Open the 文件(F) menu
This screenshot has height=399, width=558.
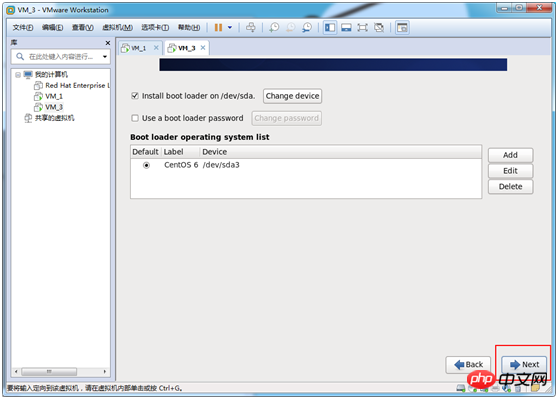(23, 27)
